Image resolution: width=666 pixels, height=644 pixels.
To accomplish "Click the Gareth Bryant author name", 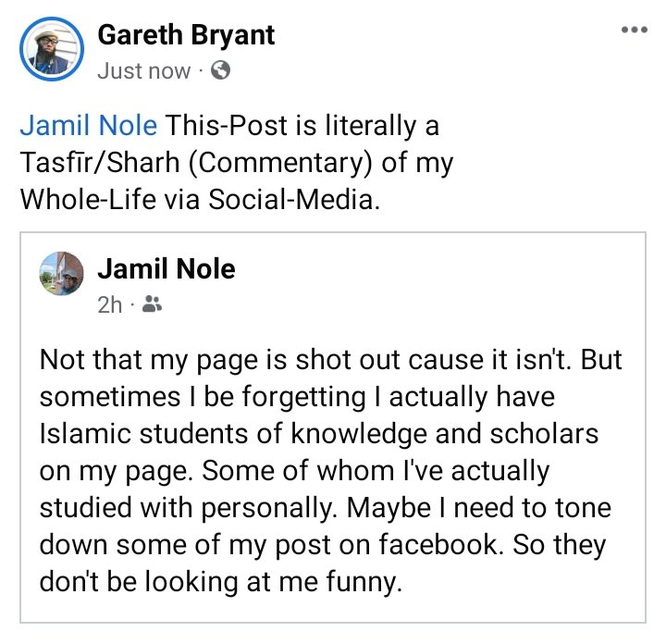I will point(186,37).
